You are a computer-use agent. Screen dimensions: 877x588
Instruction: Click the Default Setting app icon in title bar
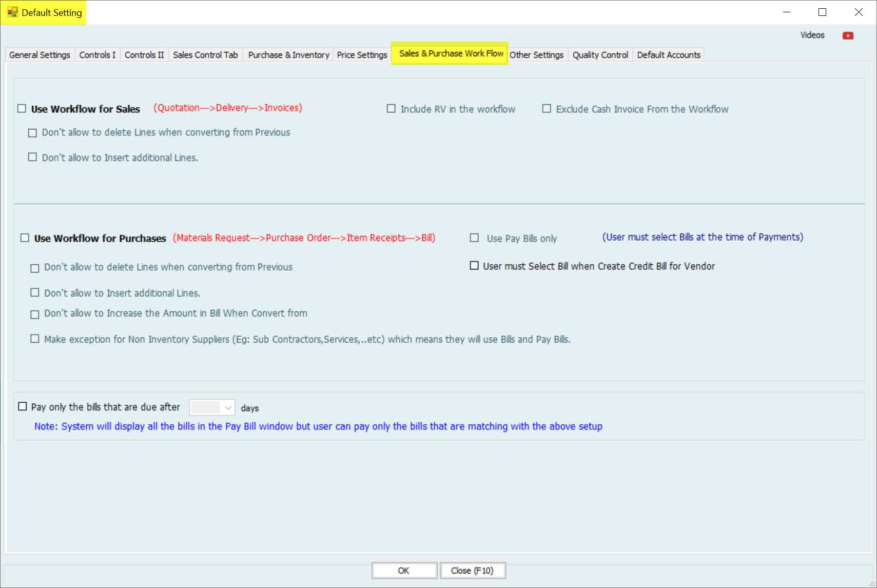click(12, 12)
